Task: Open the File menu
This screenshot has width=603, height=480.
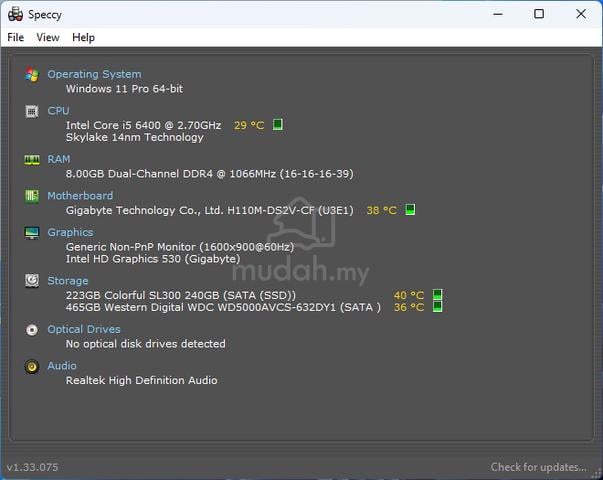Action: pyautogui.click(x=16, y=37)
